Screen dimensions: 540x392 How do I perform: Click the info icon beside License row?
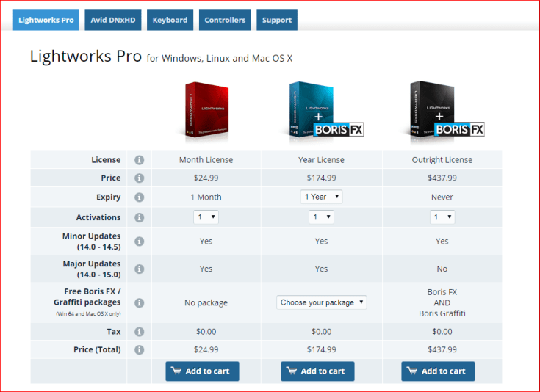(139, 160)
